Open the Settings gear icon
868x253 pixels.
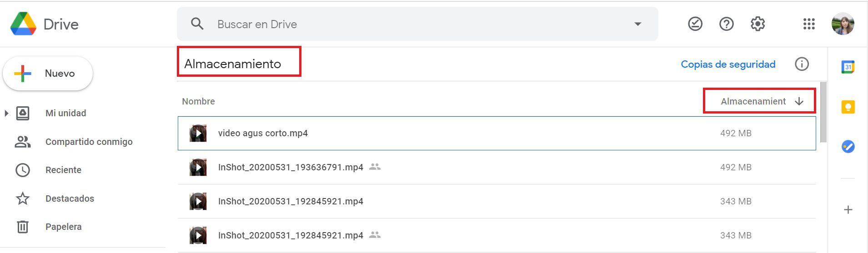pos(758,24)
